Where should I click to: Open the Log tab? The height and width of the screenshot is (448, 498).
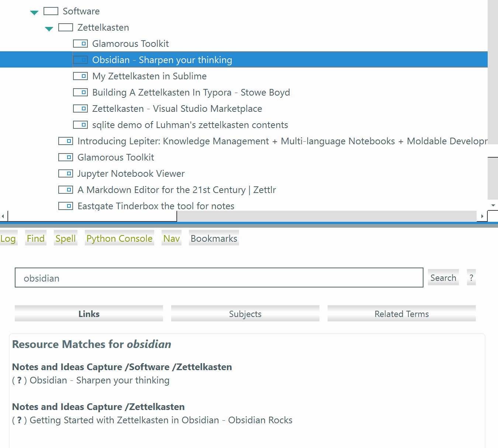coord(8,238)
